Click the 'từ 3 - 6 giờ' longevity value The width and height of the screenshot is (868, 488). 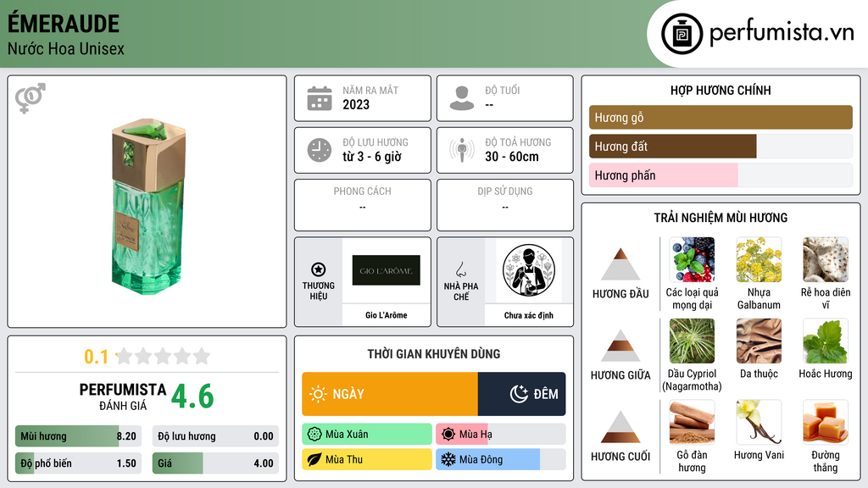pos(372,157)
